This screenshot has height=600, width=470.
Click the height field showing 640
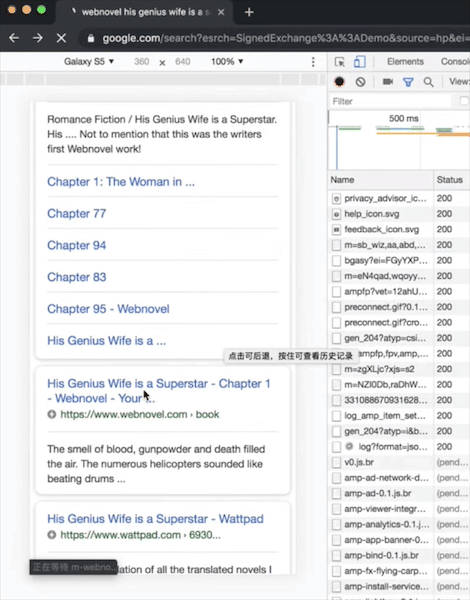tap(183, 62)
